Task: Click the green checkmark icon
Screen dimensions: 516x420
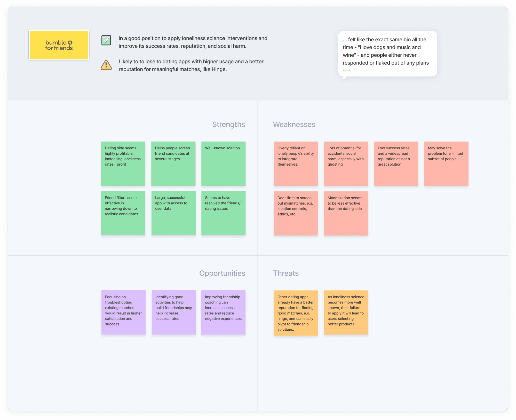Action: coord(106,40)
